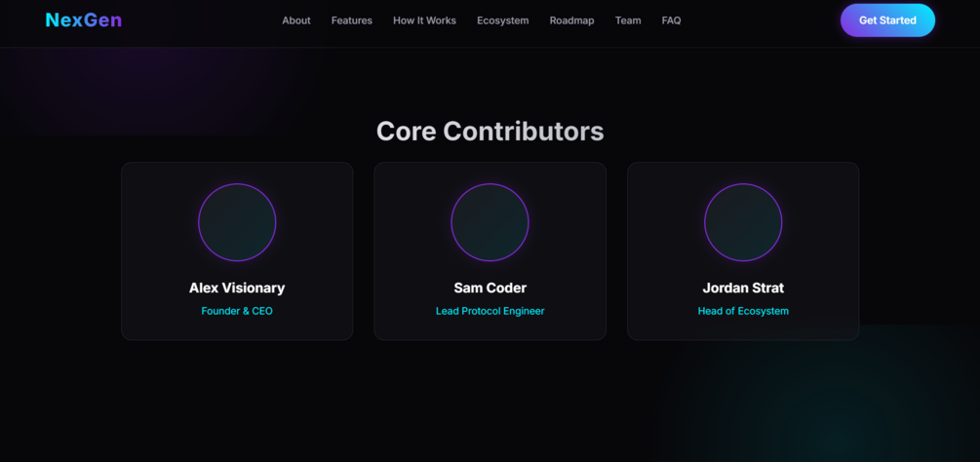Navigate to Ecosystem section

502,20
